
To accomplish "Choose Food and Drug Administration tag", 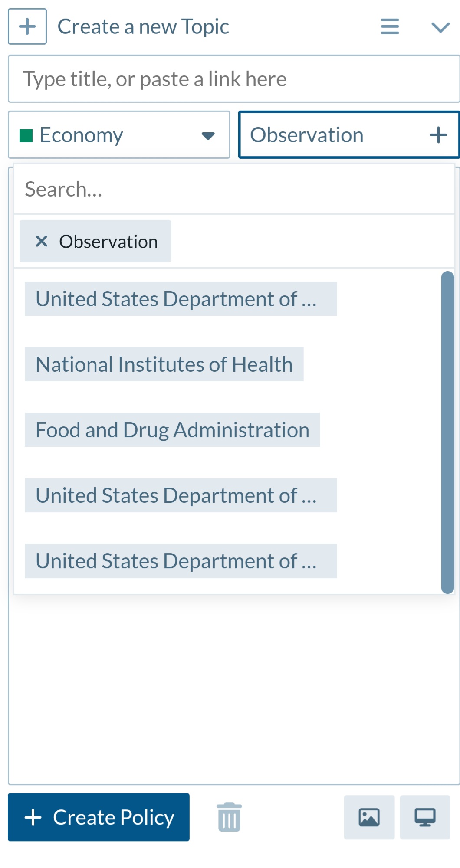I will 172,430.
